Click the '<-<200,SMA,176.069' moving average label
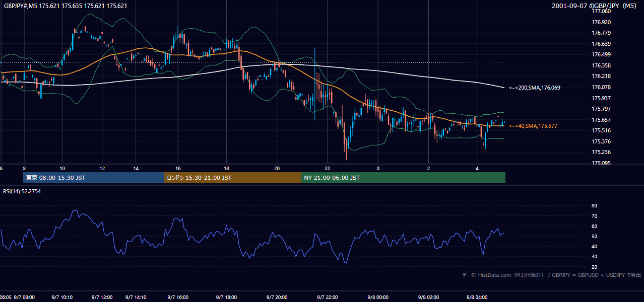The width and height of the screenshot is (644, 302). pyautogui.click(x=535, y=88)
